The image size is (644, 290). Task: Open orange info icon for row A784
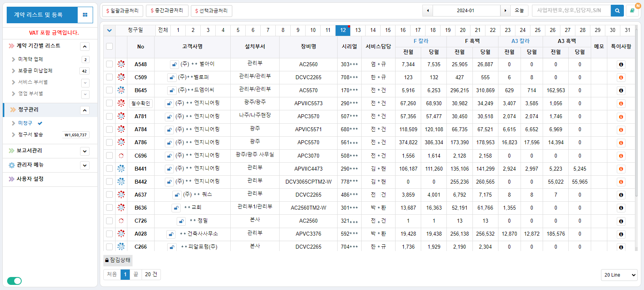click(x=621, y=130)
